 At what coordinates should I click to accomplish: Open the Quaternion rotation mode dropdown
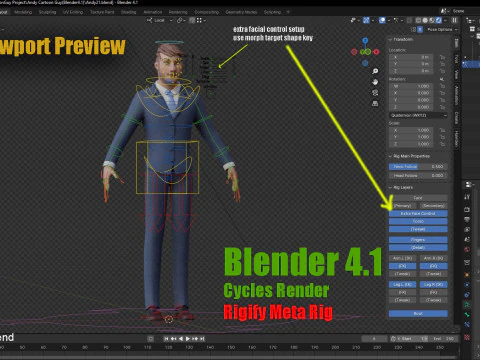(x=418, y=115)
